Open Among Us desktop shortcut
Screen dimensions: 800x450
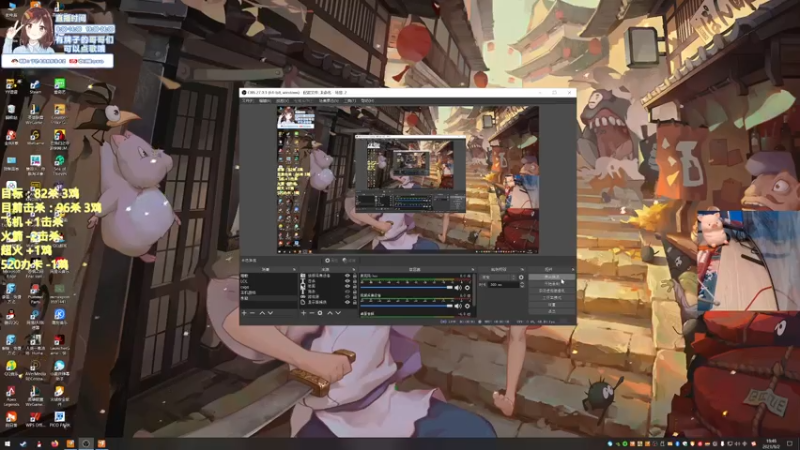tap(60, 139)
